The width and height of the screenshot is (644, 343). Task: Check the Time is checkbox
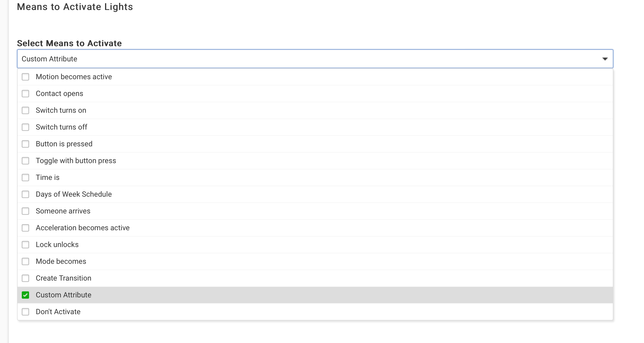pyautogui.click(x=25, y=178)
